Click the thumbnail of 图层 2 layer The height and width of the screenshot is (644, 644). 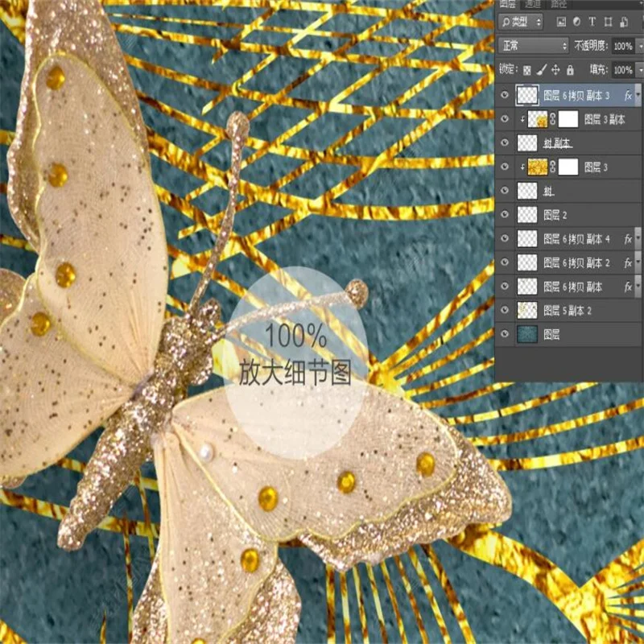click(x=527, y=215)
